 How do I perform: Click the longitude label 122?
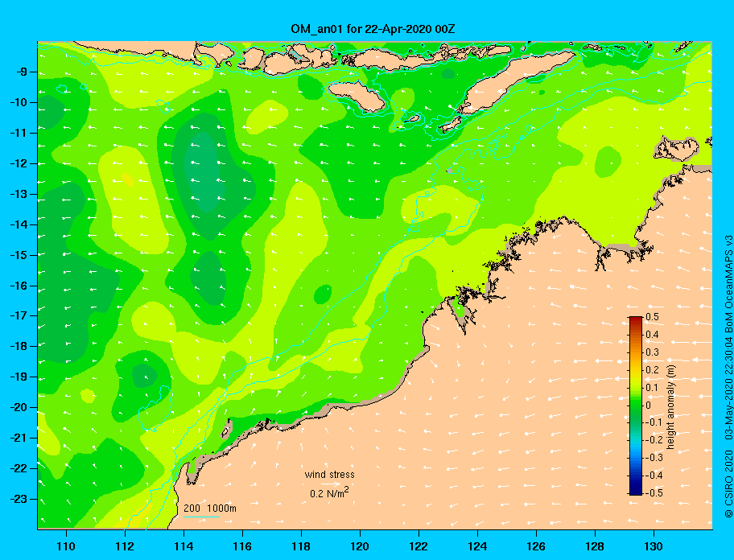(419, 546)
